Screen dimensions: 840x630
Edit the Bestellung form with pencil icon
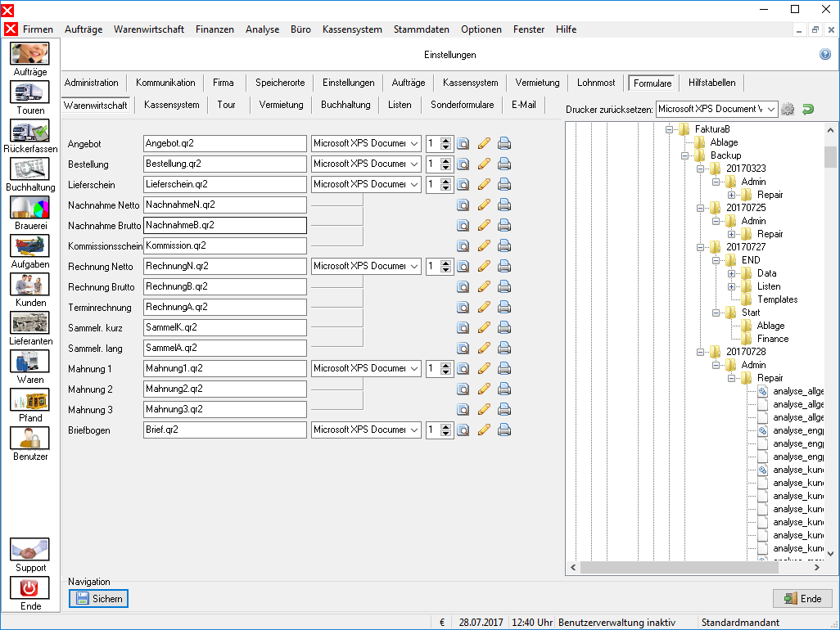pos(484,164)
